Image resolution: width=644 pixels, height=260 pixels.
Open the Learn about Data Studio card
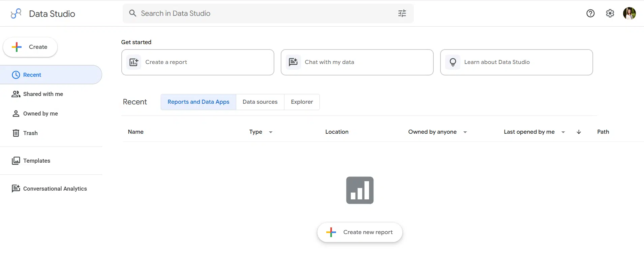(x=517, y=62)
